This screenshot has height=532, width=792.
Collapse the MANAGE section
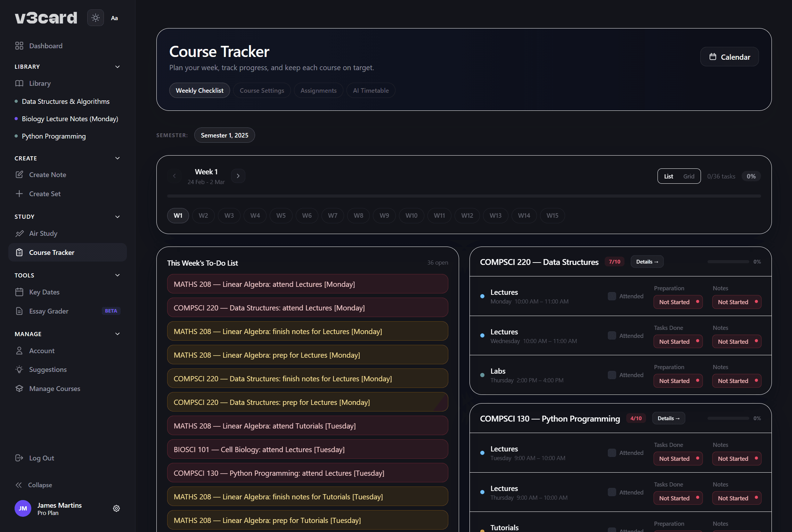pyautogui.click(x=117, y=334)
